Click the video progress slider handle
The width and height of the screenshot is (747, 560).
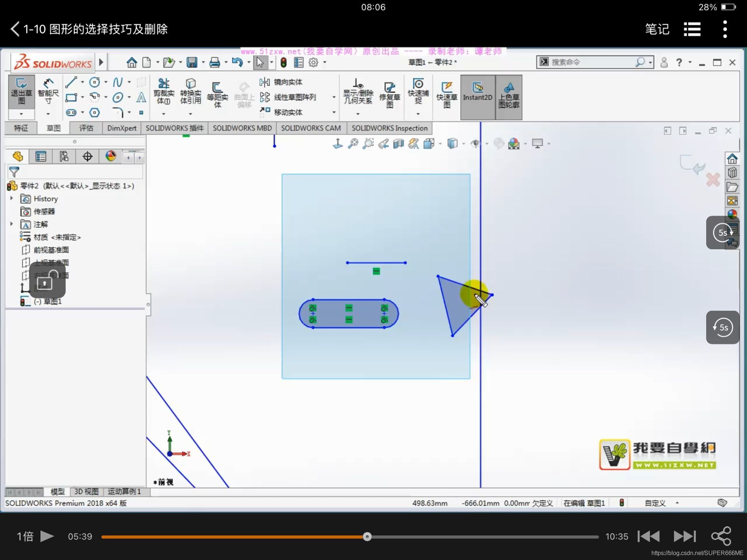point(367,536)
